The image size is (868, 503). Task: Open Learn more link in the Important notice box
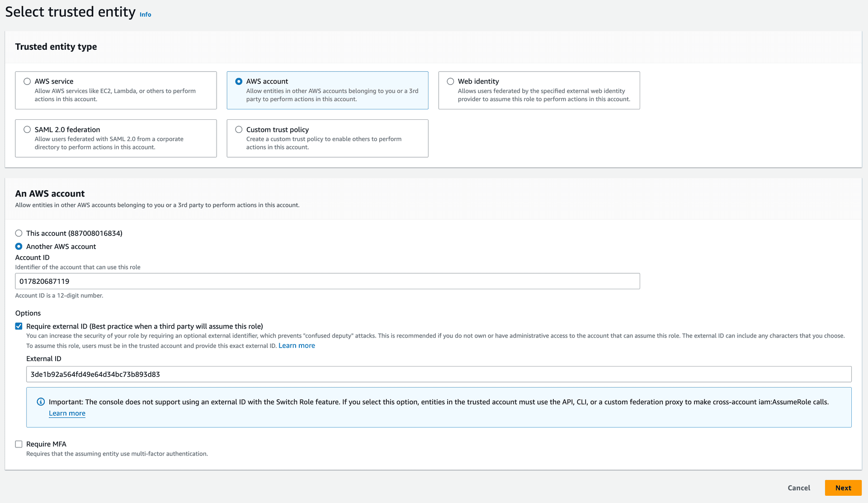(x=67, y=414)
